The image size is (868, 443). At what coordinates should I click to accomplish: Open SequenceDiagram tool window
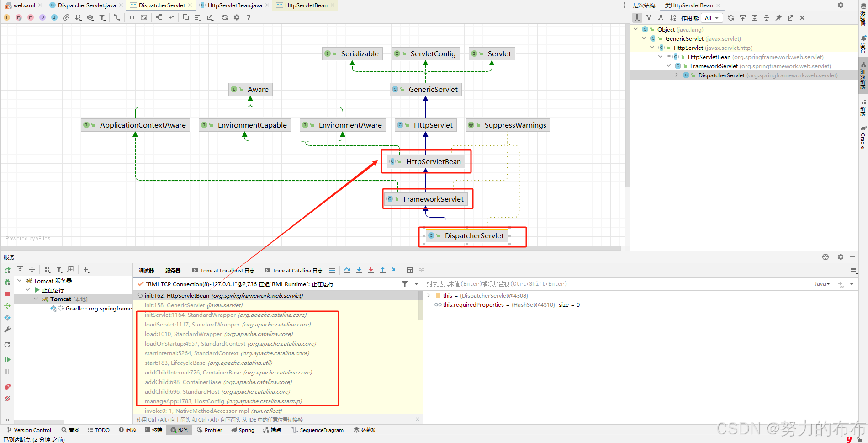pos(318,430)
